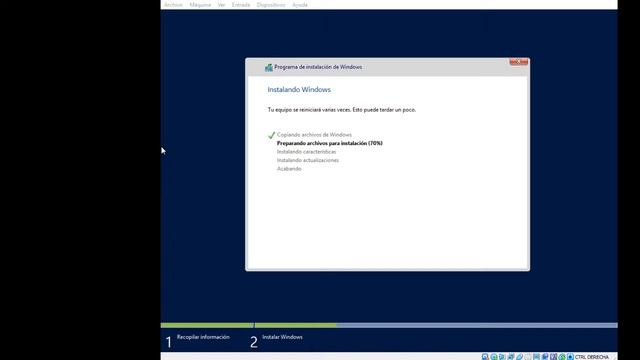
Task: Click the network adapter status icon
Action: pos(510,357)
